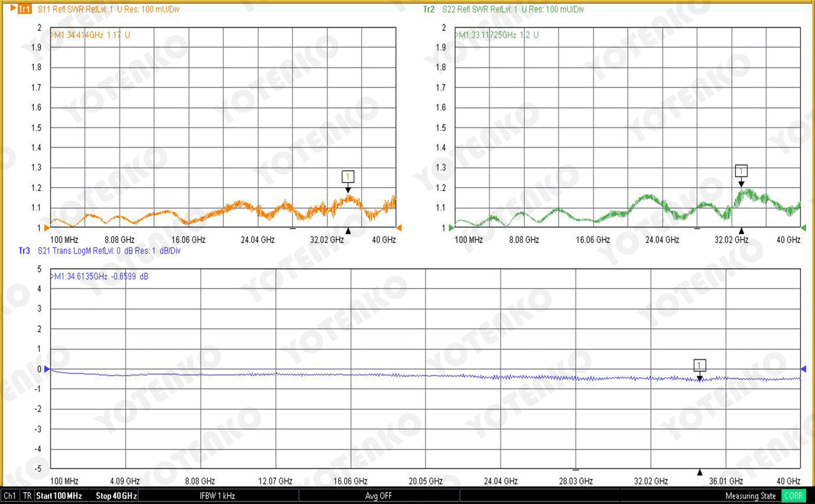
Task: Click black marker triangle under S21 frequency axis
Action: tap(700, 472)
